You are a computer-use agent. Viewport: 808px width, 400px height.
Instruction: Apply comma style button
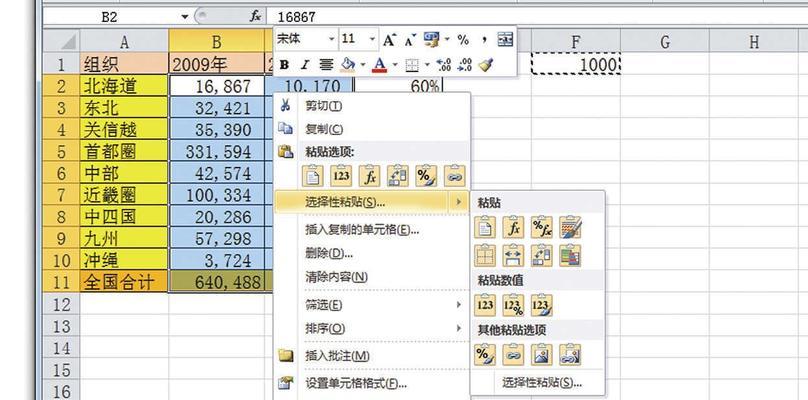(484, 40)
